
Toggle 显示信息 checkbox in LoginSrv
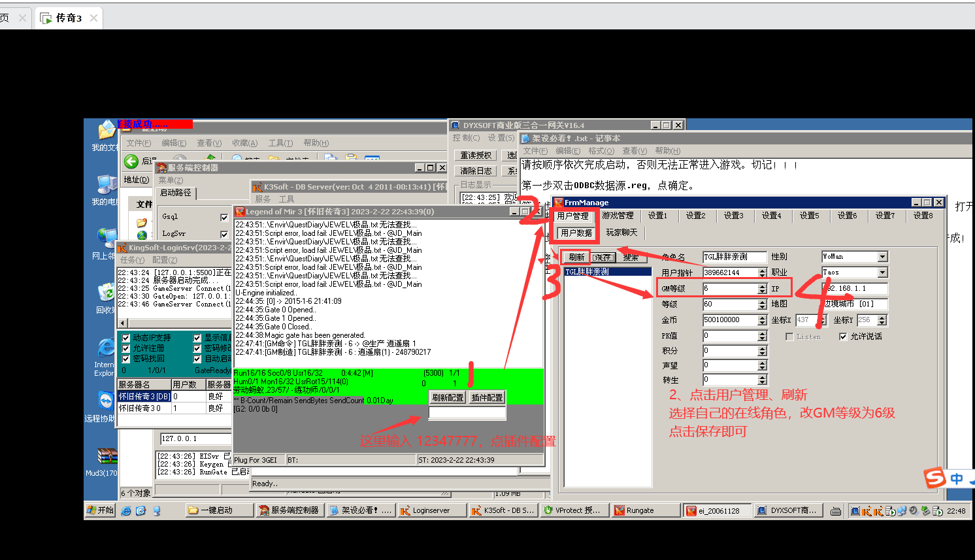(197, 338)
